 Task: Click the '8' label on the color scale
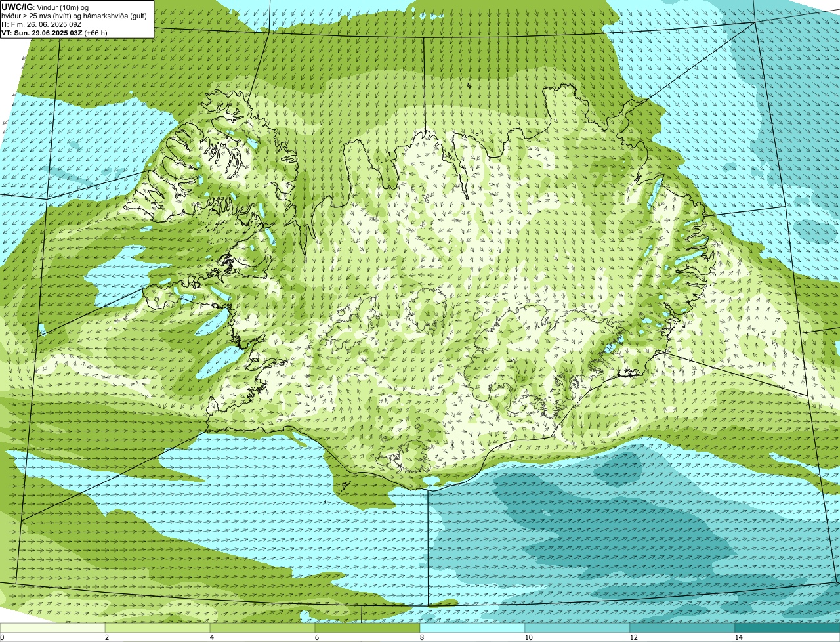(421, 637)
